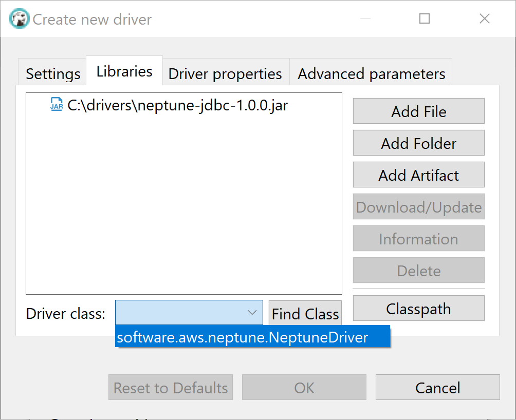Select the neptune-jdbc-1.0.0.jar library entry
The image size is (516, 420).
pos(169,105)
